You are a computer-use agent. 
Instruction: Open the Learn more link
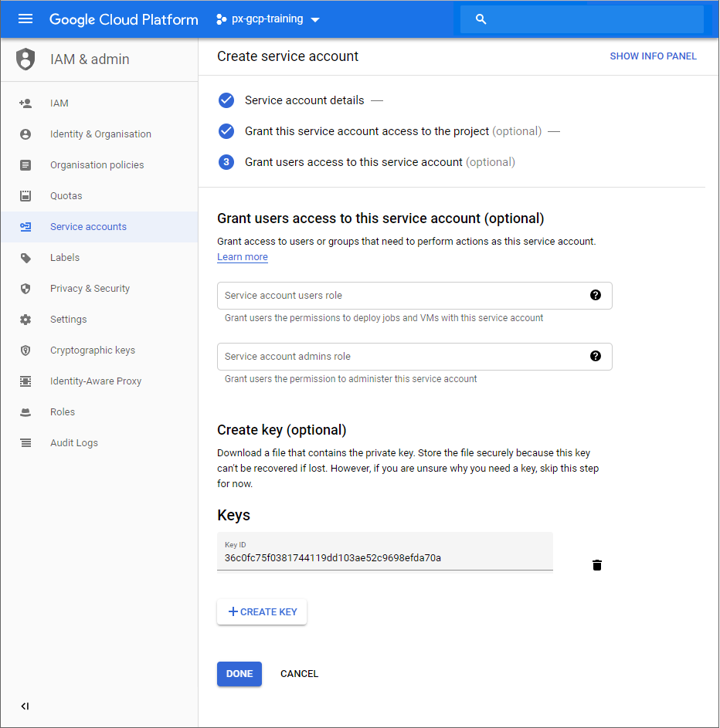coord(243,257)
